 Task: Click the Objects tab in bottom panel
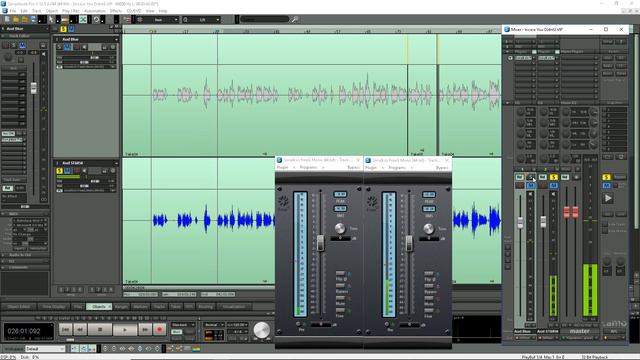click(99, 307)
